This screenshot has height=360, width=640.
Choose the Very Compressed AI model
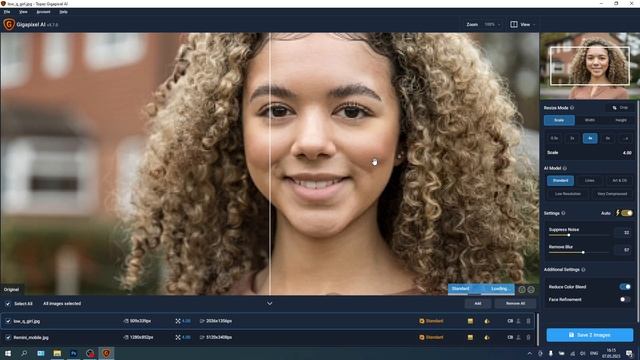click(x=612, y=194)
